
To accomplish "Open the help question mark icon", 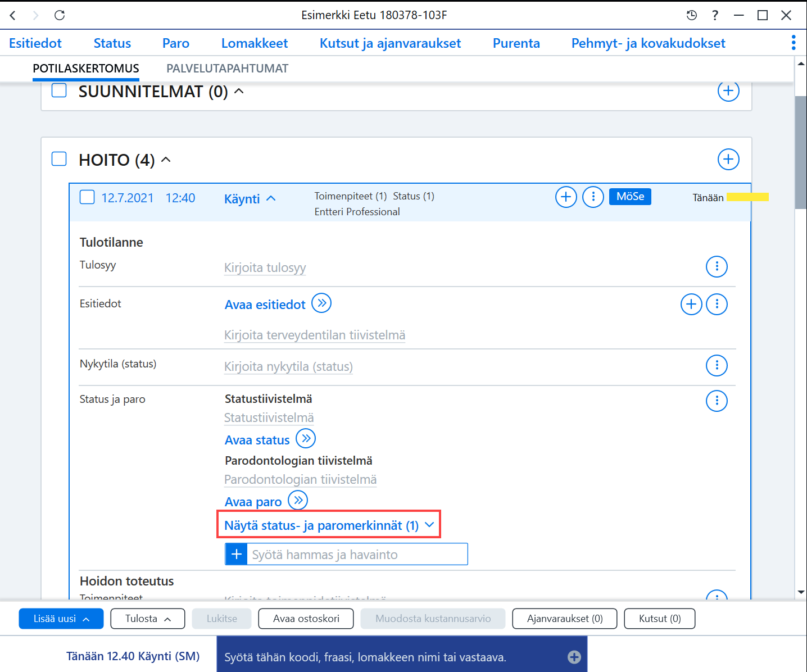I will [715, 15].
